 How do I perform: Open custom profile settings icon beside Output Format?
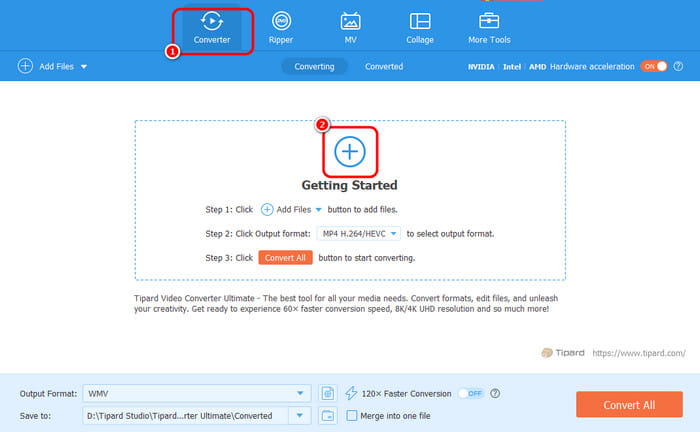(x=328, y=394)
